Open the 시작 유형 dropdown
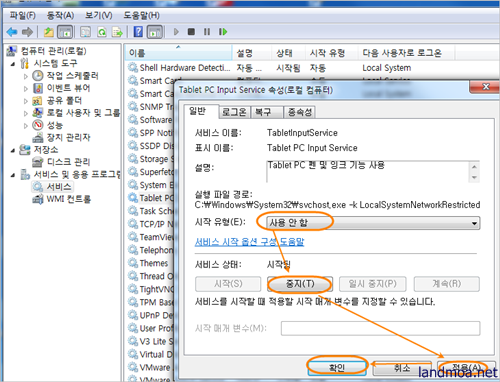Viewport: 500px width, 382px height. tap(373, 223)
